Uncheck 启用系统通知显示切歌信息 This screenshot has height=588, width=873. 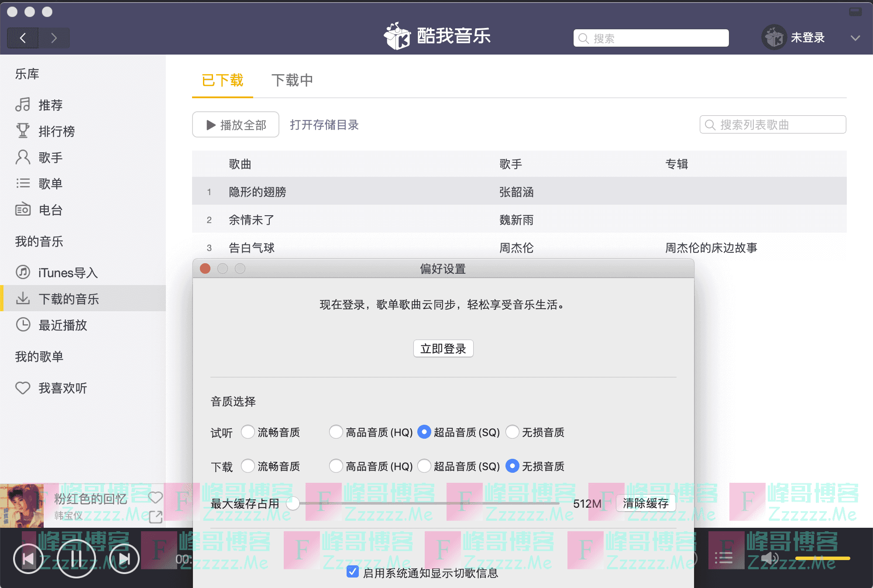353,572
